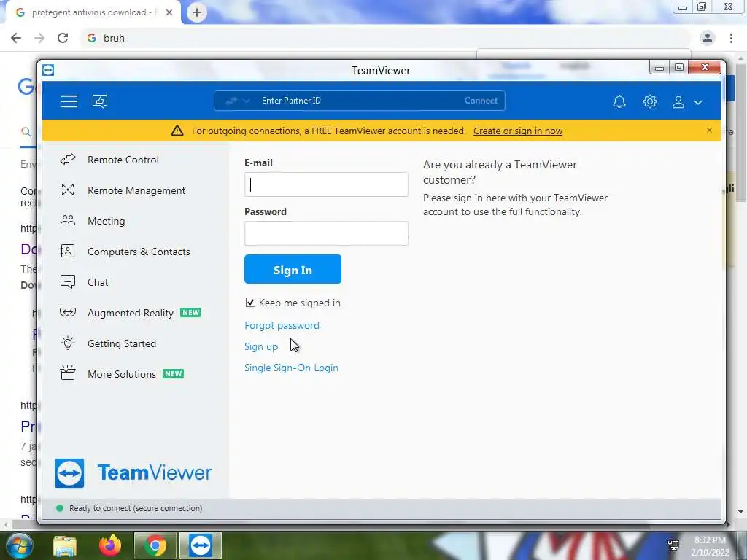Dismiss the yellow account banner
Screen dimensions: 747x560
pyautogui.click(x=709, y=130)
